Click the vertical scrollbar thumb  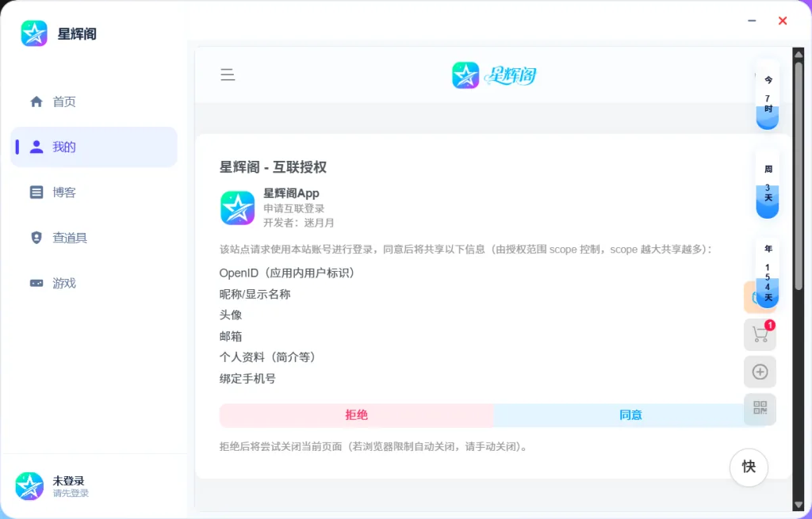tap(799, 175)
